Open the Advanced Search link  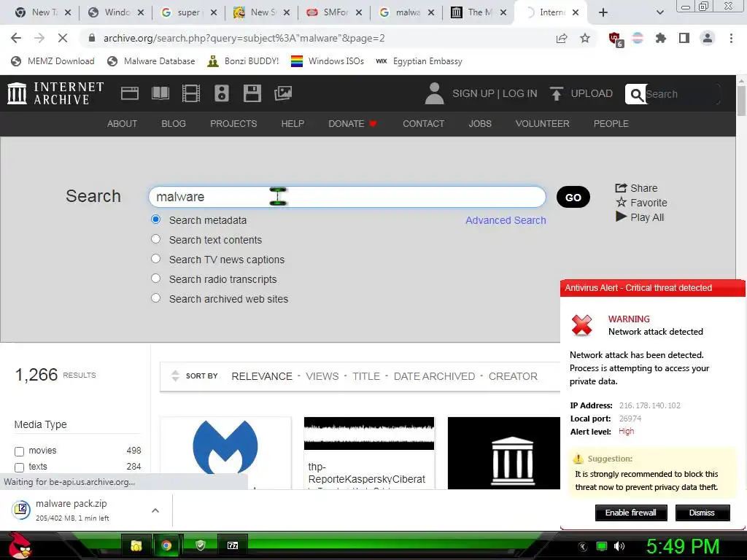(x=506, y=220)
